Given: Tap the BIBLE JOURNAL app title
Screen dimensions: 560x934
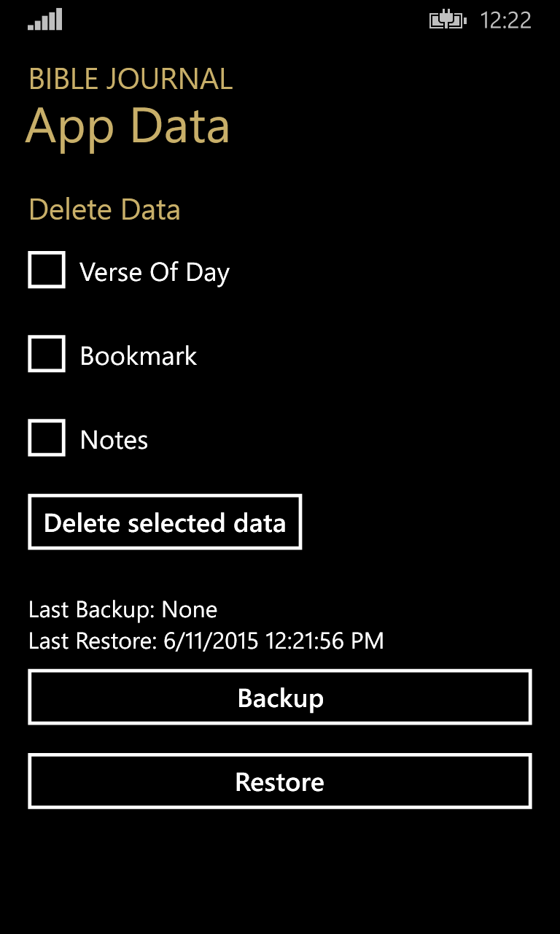Looking at the screenshot, I should coord(131,79).
